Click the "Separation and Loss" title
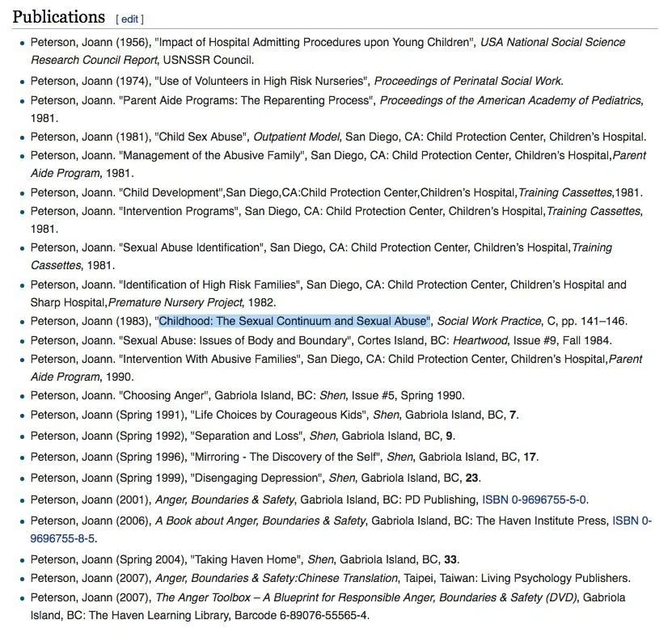The image size is (672, 641). [x=247, y=436]
